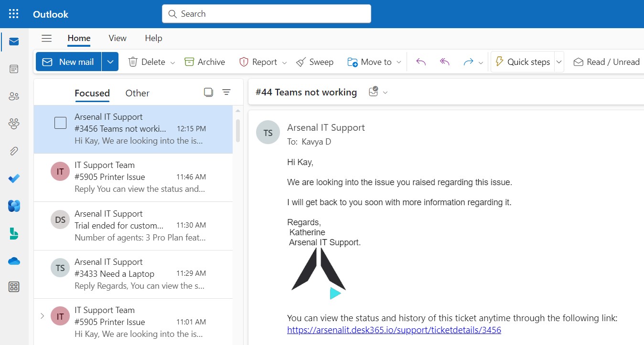This screenshot has width=644, height=345.
Task: Open More apps grid icon in sidebar
Action: coord(14,287)
